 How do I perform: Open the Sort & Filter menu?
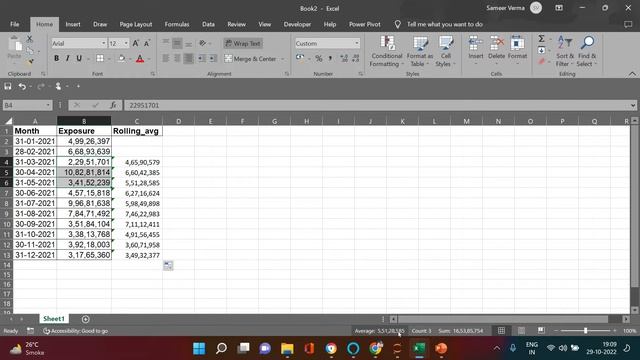(x=565, y=51)
